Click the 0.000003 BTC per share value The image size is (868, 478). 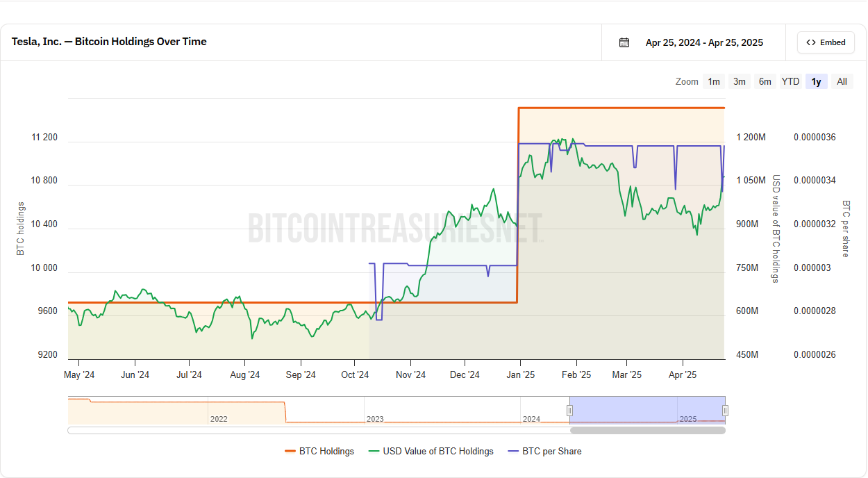click(x=812, y=268)
